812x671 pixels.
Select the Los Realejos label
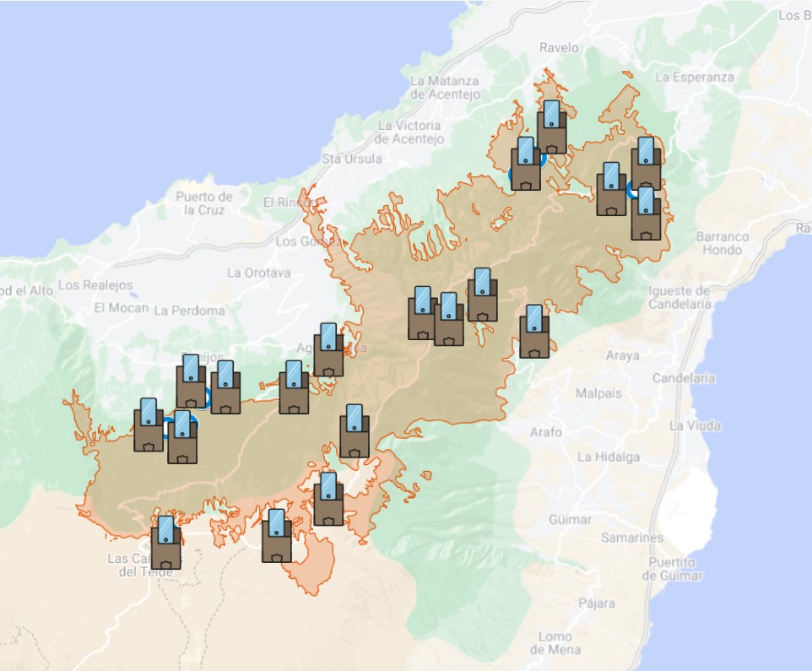pos(92,285)
